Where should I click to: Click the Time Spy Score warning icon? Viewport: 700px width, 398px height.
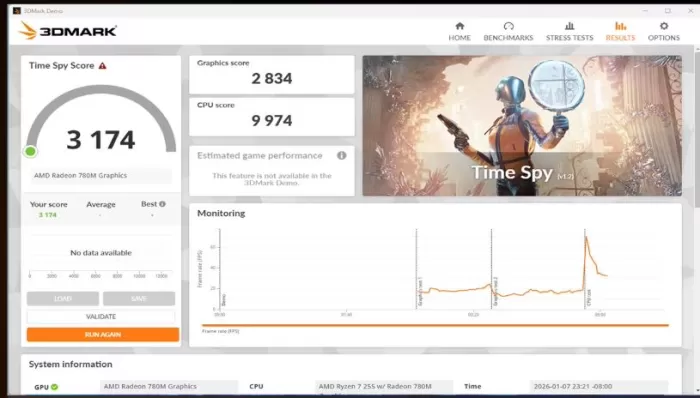pyautogui.click(x=103, y=66)
